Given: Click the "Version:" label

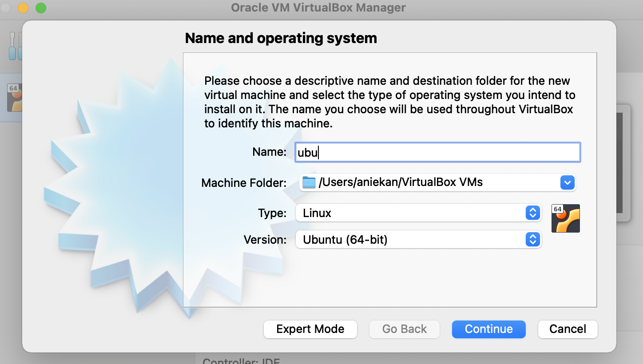Looking at the screenshot, I should click(x=265, y=240).
